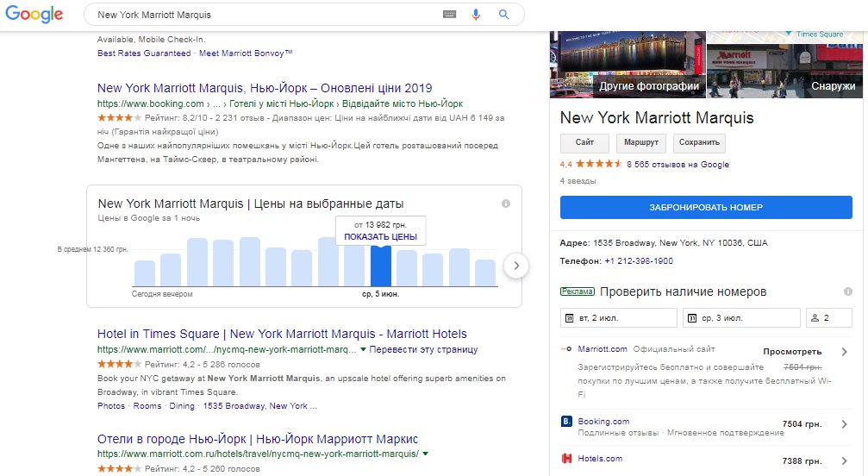Open the booking.com result title link
The image size is (868, 476).
click(265, 88)
